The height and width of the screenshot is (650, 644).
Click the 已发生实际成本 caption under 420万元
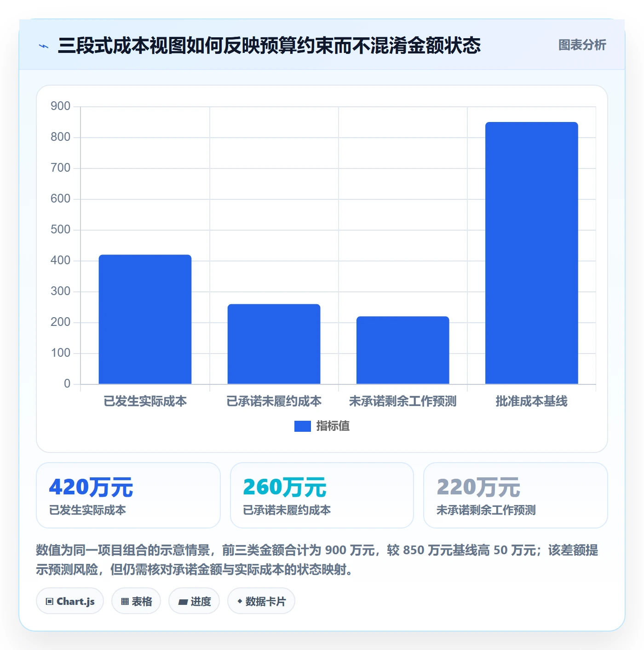point(87,510)
